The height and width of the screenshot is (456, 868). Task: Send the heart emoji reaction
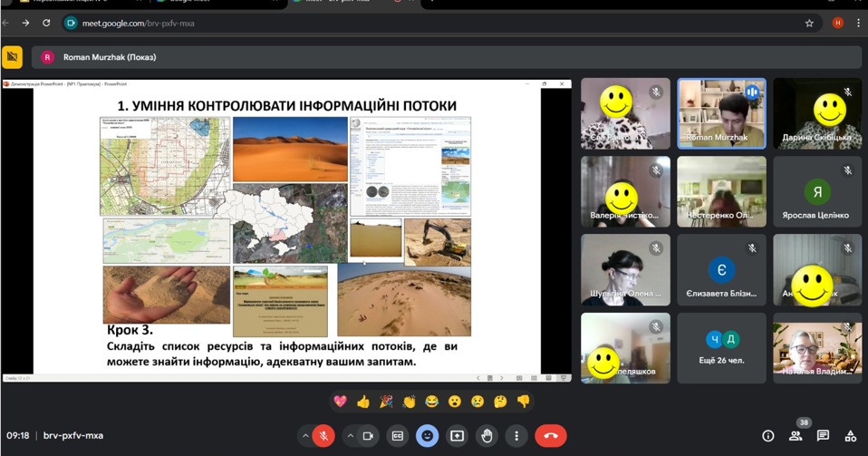coord(341,402)
